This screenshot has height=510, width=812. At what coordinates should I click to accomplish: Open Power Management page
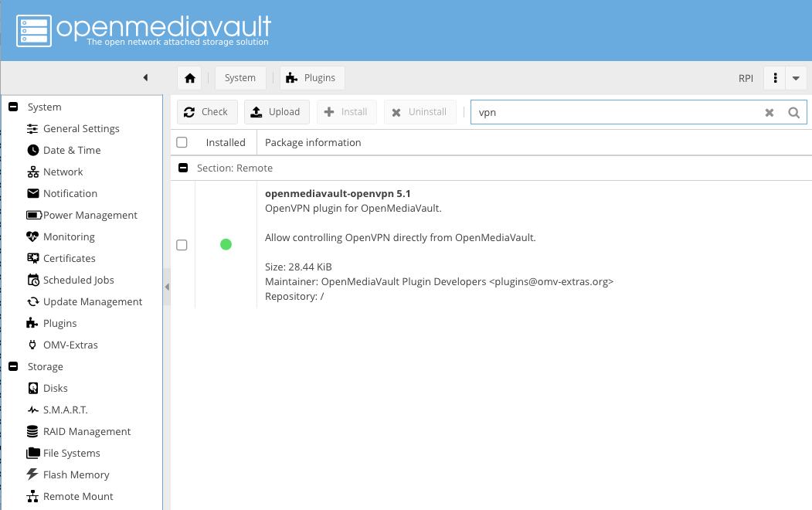[x=90, y=216]
